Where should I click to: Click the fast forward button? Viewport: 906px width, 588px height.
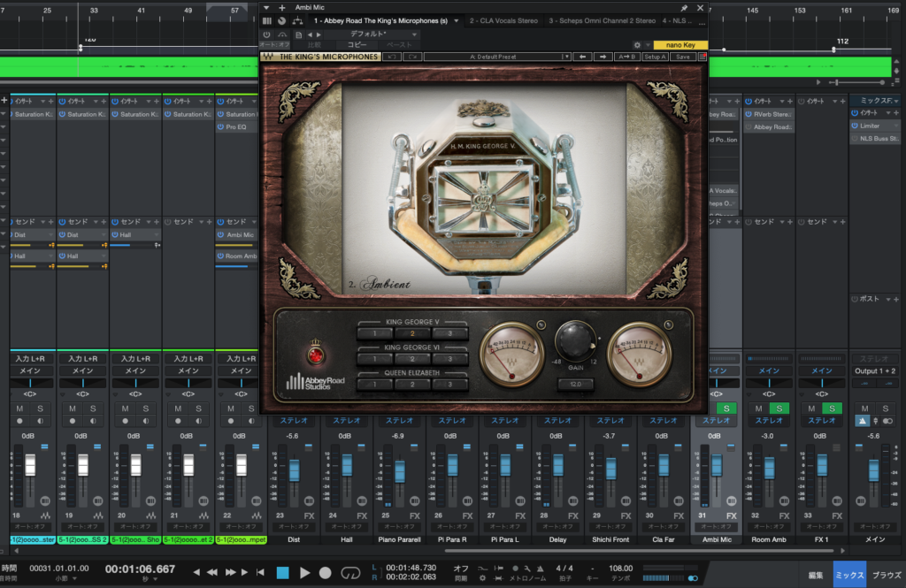point(230,572)
